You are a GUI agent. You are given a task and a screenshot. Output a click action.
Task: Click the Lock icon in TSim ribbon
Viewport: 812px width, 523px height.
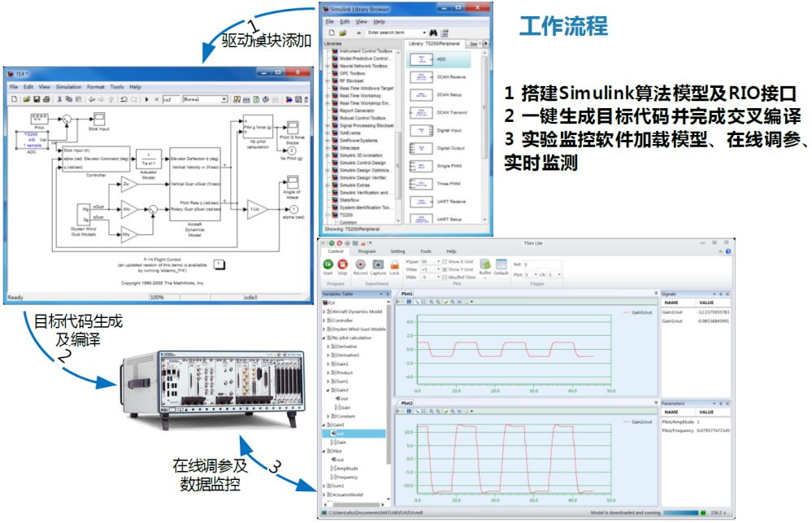coord(394,265)
